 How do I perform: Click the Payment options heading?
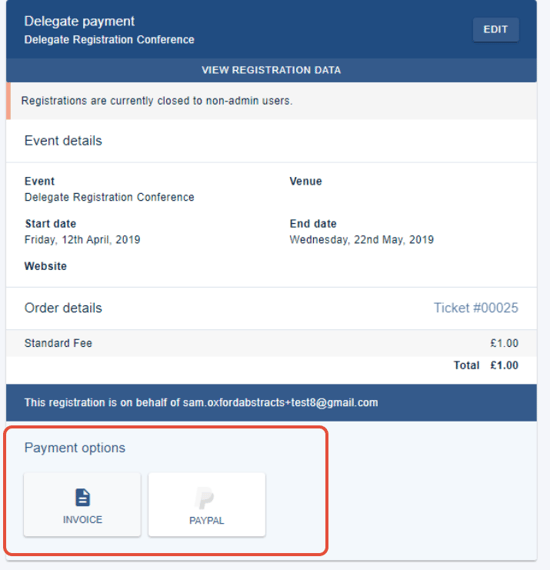(x=75, y=447)
